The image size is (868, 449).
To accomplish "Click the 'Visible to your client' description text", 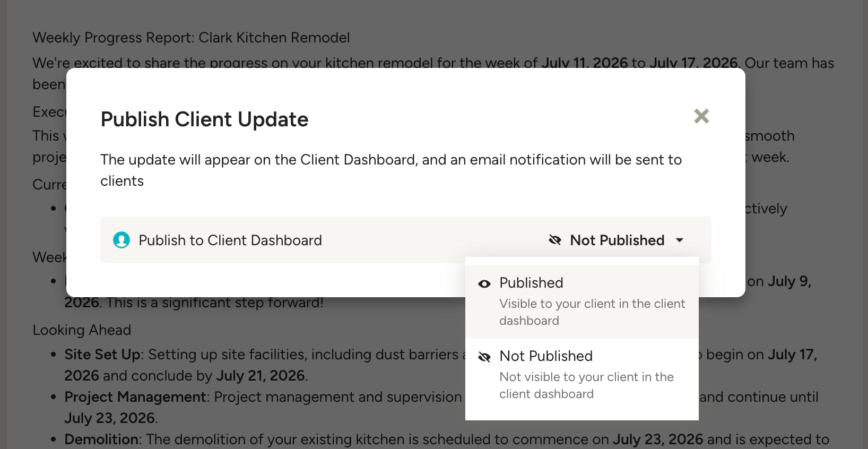I will pyautogui.click(x=592, y=312).
